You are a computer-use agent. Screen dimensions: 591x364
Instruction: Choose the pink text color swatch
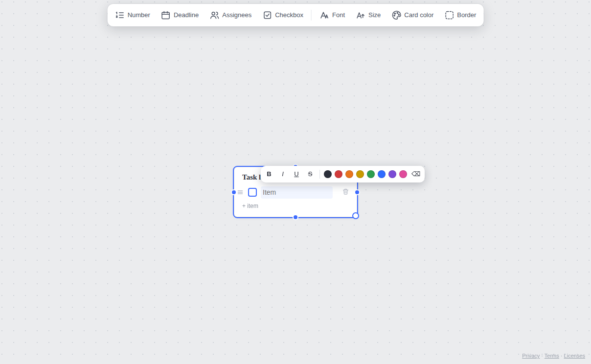coord(403,174)
